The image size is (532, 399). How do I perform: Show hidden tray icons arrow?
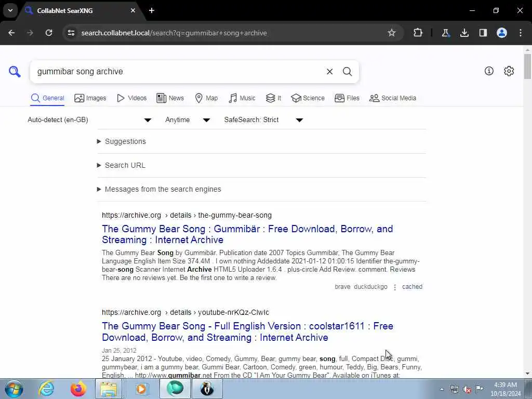click(x=442, y=390)
